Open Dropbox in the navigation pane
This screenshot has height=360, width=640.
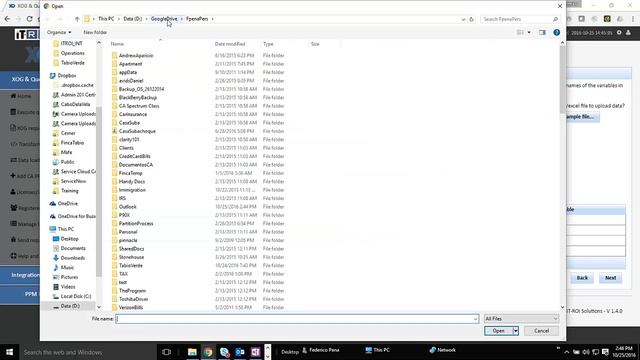point(67,76)
